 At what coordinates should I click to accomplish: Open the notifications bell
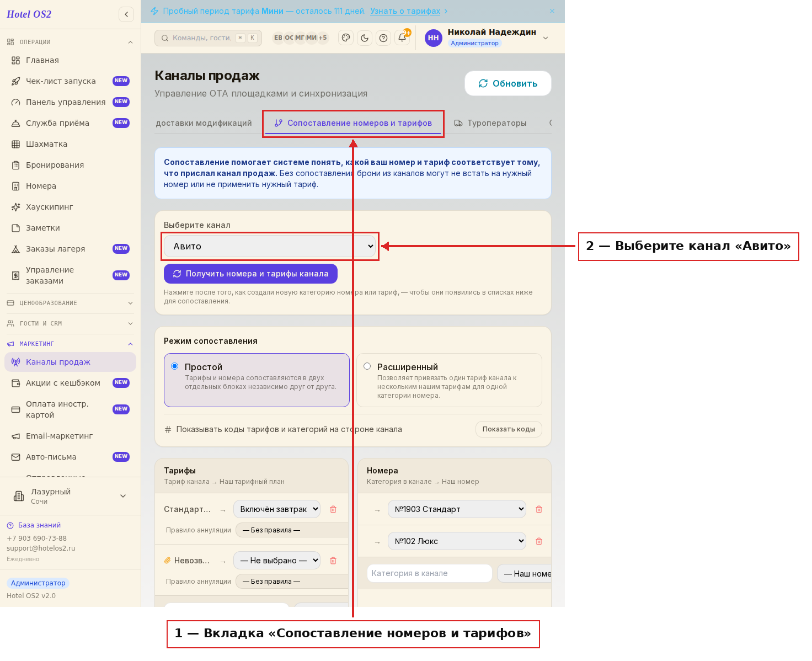point(402,38)
